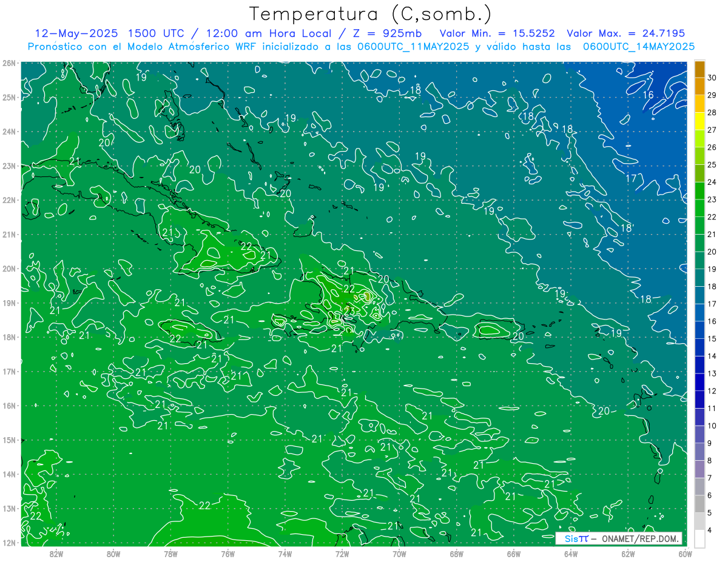Image resolution: width=728 pixels, height=562 pixels.
Task: Click the color bar tick label 24
Action: coord(712,182)
